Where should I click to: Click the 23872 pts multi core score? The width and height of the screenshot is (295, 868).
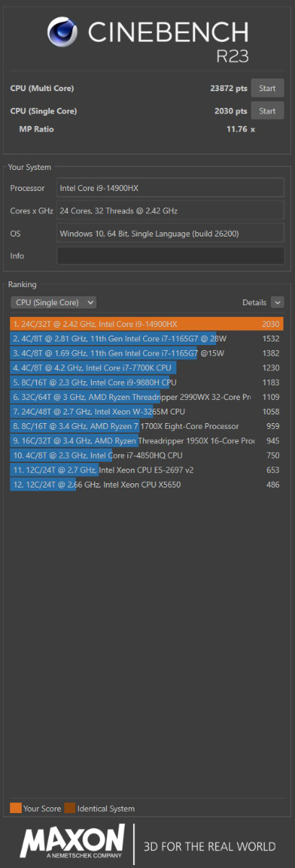point(228,89)
